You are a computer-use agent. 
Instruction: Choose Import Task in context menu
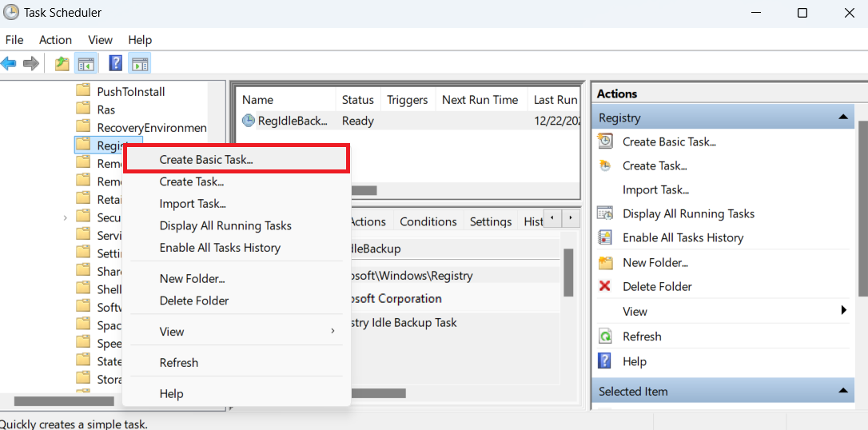tap(237, 204)
